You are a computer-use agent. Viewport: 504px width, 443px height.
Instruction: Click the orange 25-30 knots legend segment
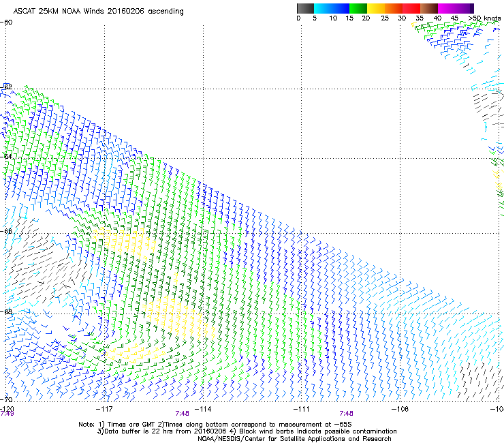tap(394, 8)
